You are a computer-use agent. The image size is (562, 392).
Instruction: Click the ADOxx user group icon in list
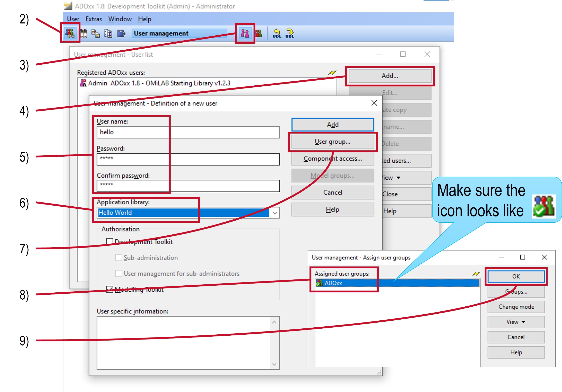pyautogui.click(x=319, y=283)
